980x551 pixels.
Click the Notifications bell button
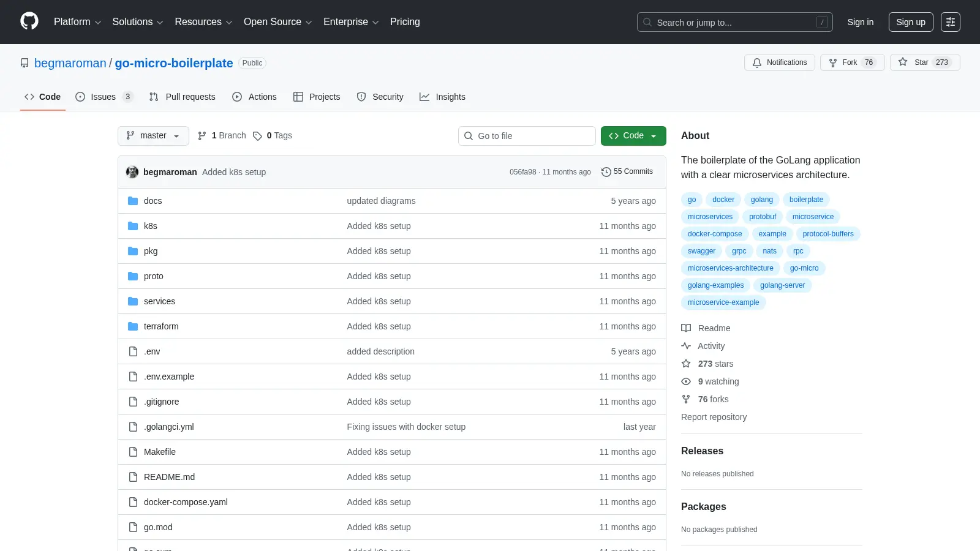tap(780, 62)
